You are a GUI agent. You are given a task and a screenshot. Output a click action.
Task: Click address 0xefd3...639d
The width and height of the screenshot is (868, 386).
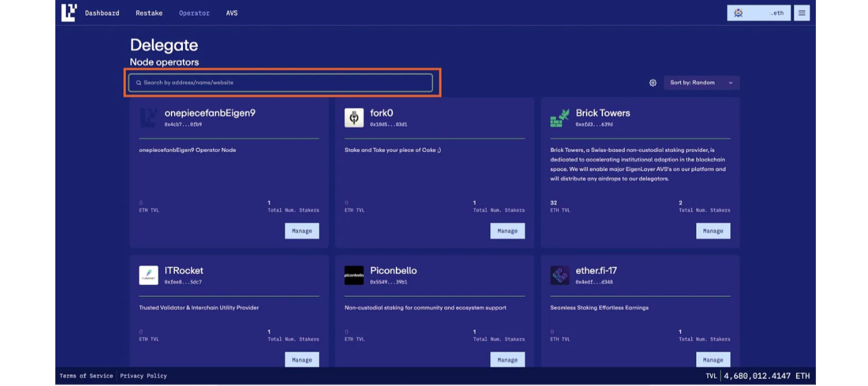coord(594,125)
